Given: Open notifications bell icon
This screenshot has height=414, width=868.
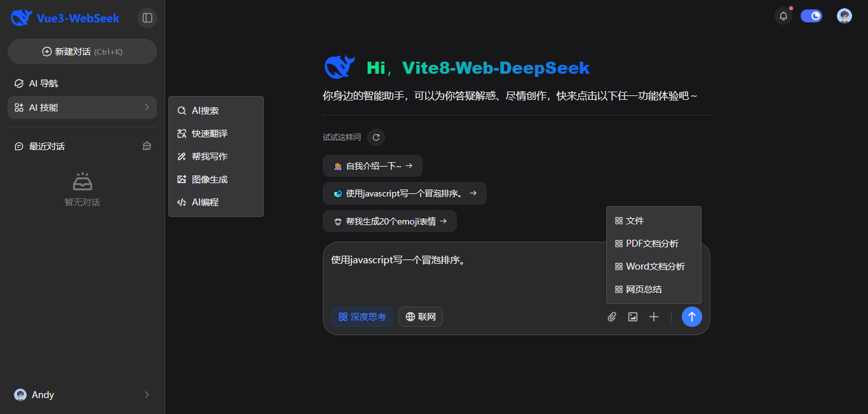Looking at the screenshot, I should [x=783, y=16].
